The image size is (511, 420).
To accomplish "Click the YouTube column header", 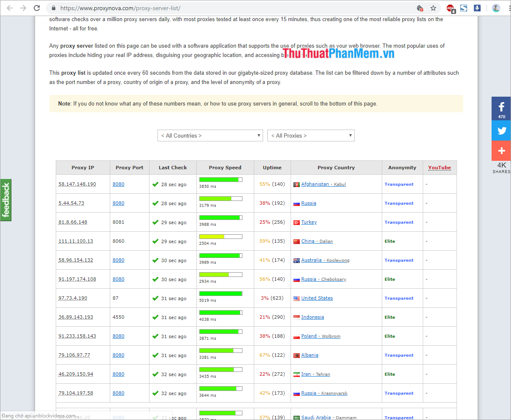I will 439,168.
